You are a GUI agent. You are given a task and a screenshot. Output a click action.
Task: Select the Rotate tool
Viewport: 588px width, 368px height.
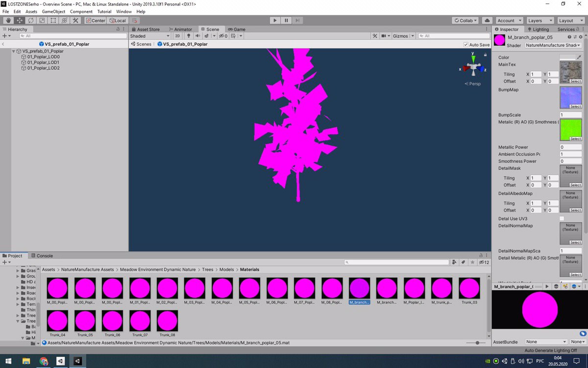pyautogui.click(x=30, y=21)
